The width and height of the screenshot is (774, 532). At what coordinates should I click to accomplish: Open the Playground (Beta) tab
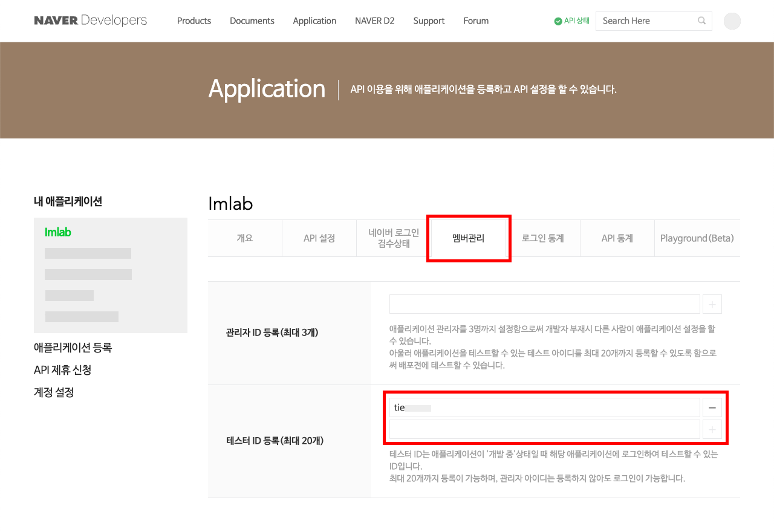pyautogui.click(x=697, y=238)
